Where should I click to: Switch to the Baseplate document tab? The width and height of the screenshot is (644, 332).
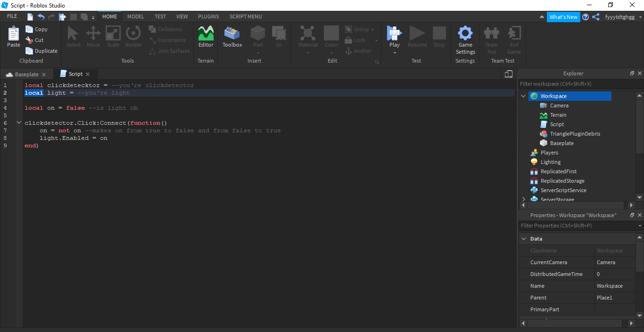point(26,74)
